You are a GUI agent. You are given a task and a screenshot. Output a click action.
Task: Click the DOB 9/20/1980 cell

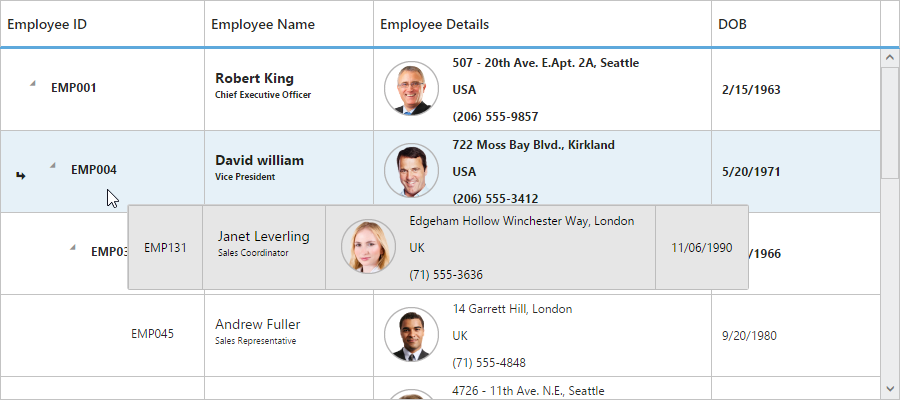coord(751,335)
